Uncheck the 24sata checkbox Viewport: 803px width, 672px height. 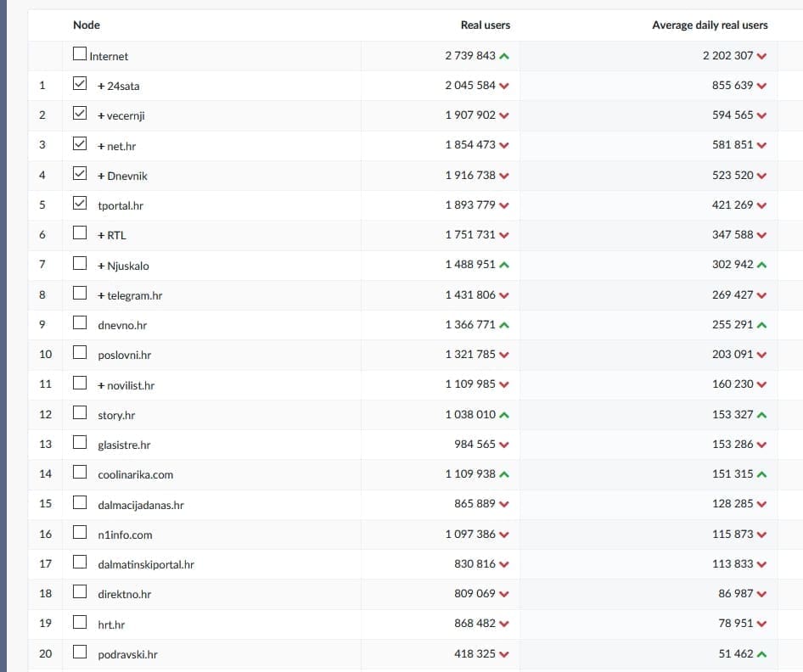[80, 84]
